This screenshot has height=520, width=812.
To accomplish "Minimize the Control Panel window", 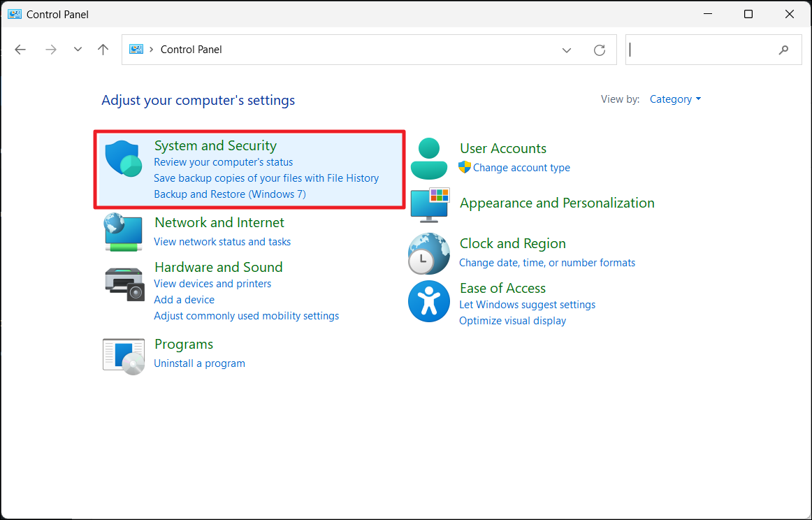I will pos(707,14).
